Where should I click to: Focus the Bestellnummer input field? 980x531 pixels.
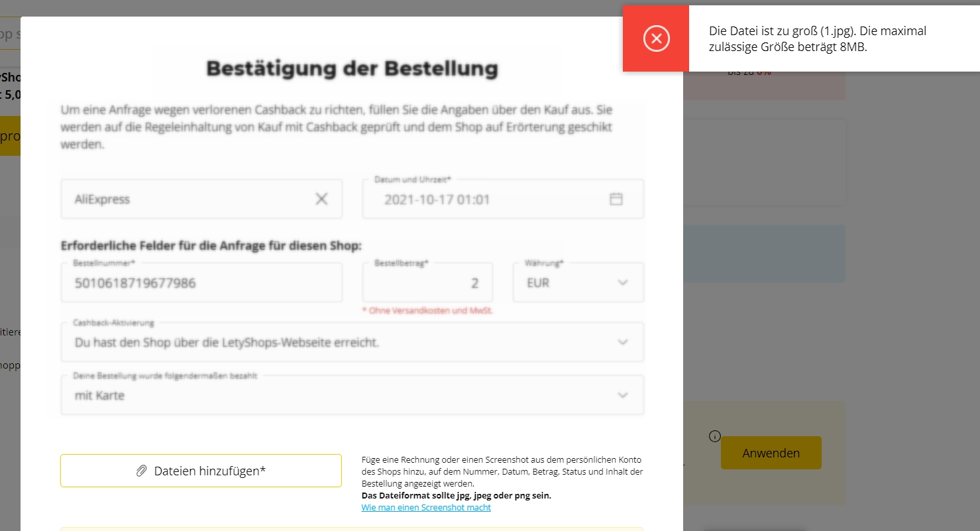[x=201, y=283]
